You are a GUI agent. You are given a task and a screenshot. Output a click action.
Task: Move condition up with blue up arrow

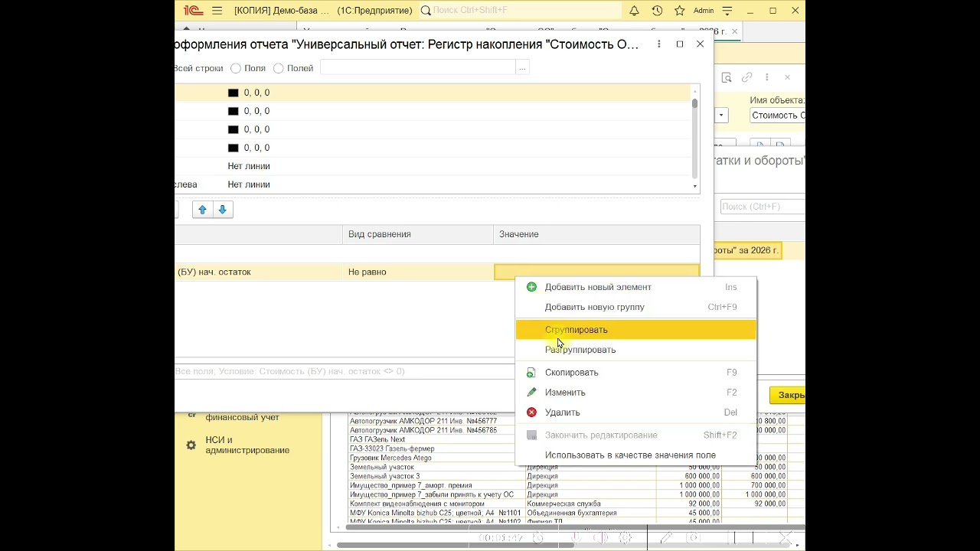coord(202,210)
